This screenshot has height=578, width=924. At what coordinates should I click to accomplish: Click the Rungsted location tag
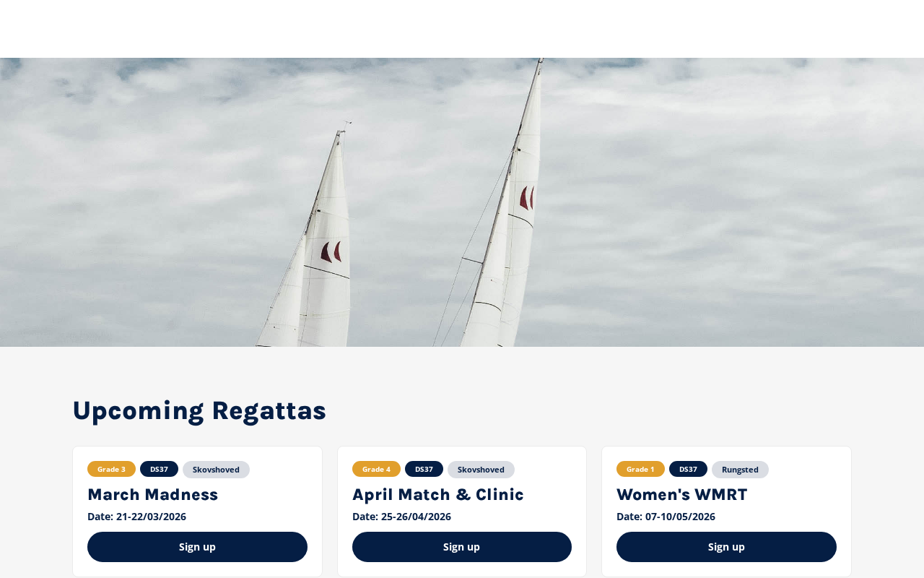740,470
